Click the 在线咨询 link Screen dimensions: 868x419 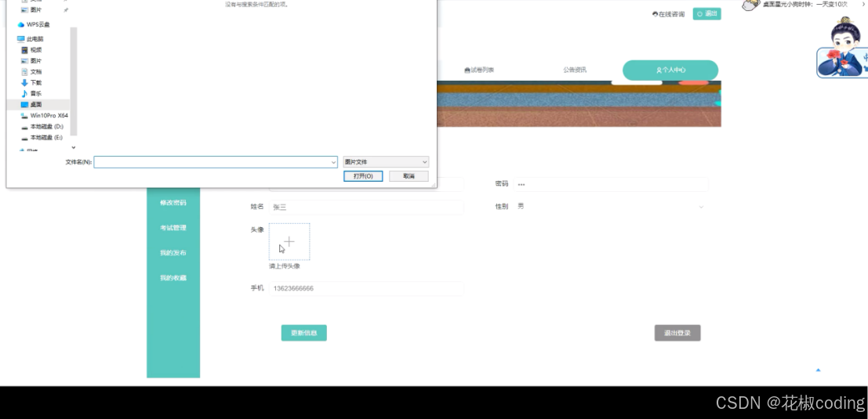[669, 14]
